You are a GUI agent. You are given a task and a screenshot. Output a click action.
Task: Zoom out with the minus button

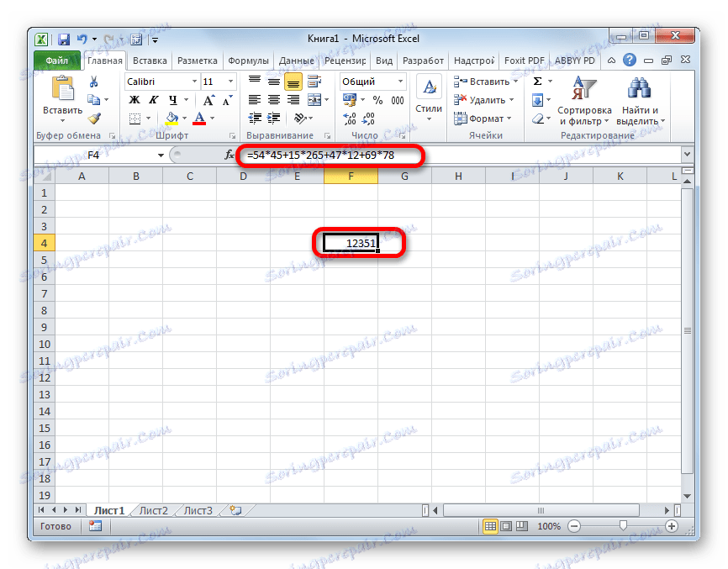pyautogui.click(x=574, y=526)
